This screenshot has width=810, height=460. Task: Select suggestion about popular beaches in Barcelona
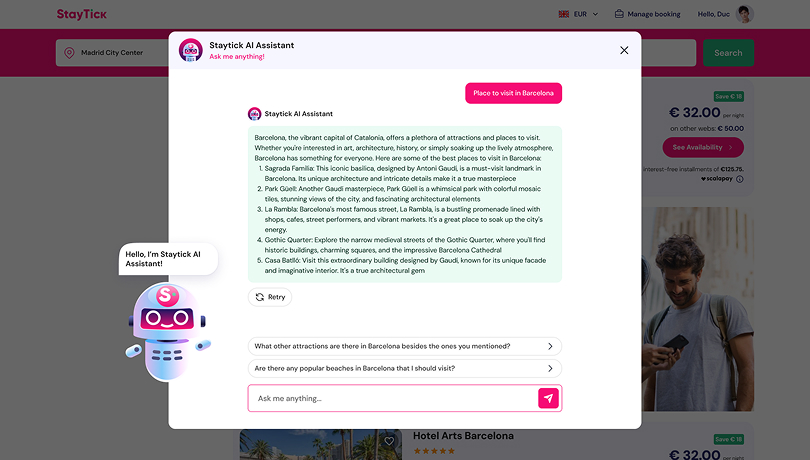tap(404, 369)
